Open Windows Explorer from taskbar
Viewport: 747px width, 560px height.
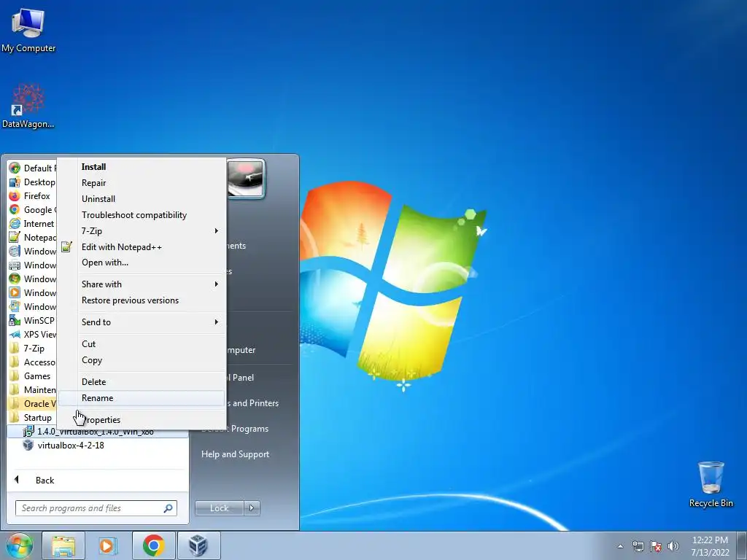point(63,545)
